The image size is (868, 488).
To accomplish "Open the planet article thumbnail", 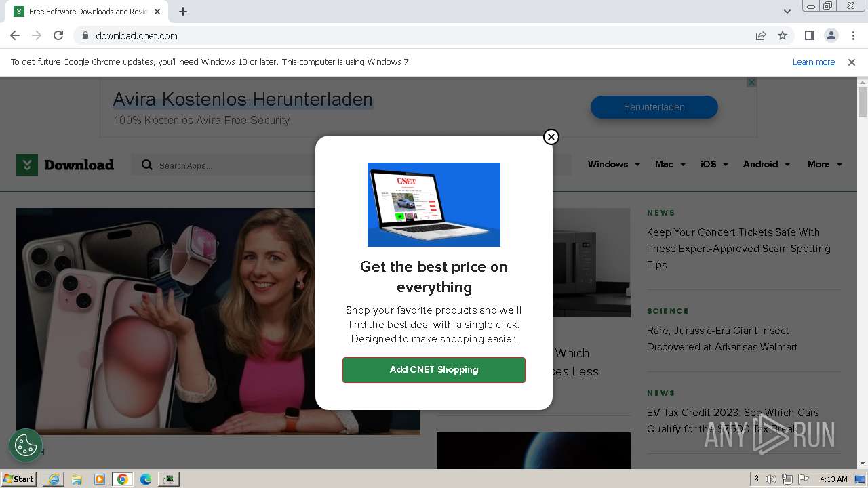I will (534, 451).
